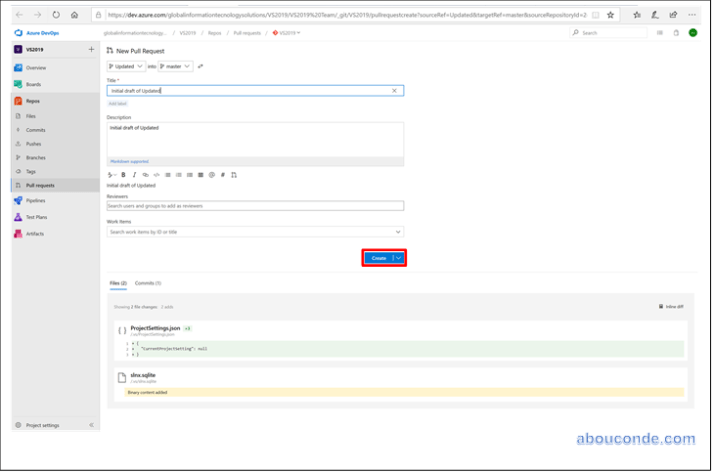This screenshot has width=714, height=472.
Task: Go to Artifacts section
Action: pos(34,234)
